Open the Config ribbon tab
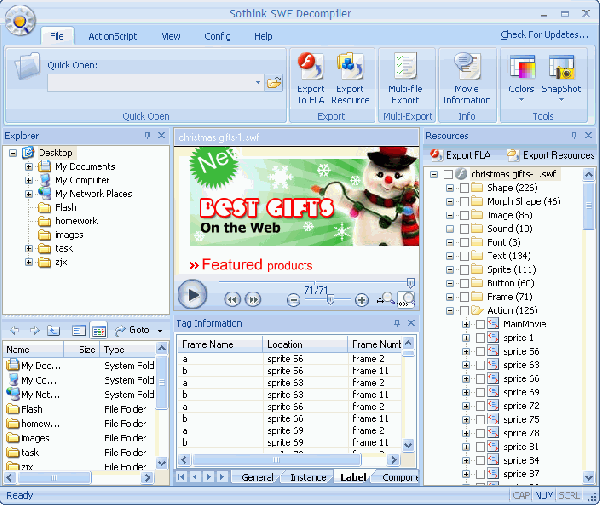This screenshot has height=505, width=600. point(217,37)
